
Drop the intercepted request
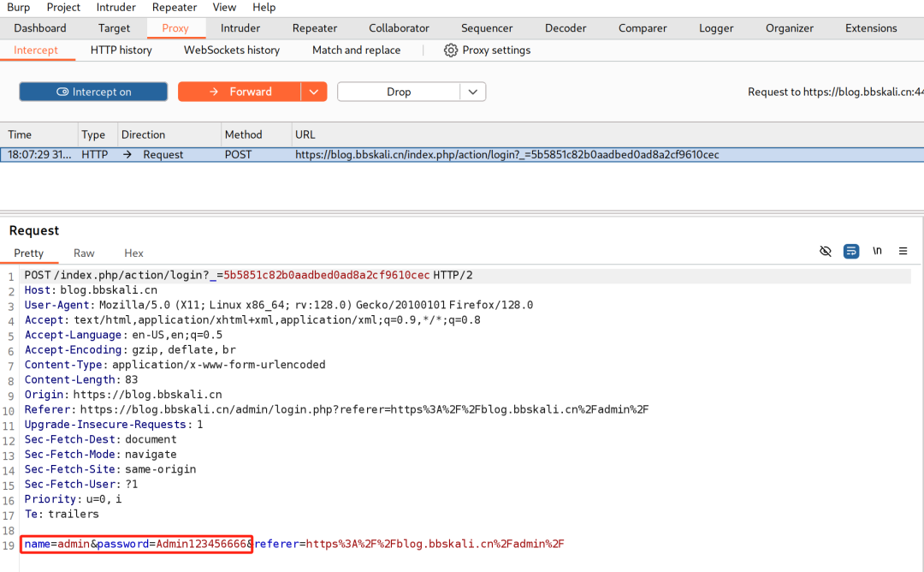coord(399,92)
